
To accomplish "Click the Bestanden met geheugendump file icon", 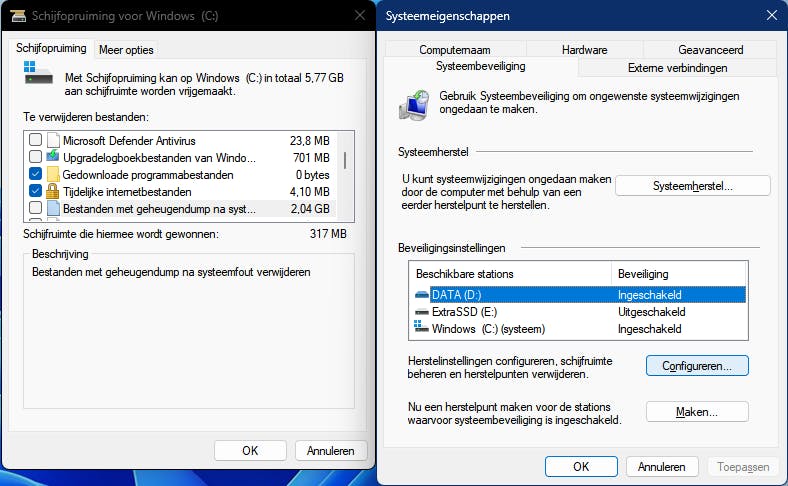I will pyautogui.click(x=53, y=208).
